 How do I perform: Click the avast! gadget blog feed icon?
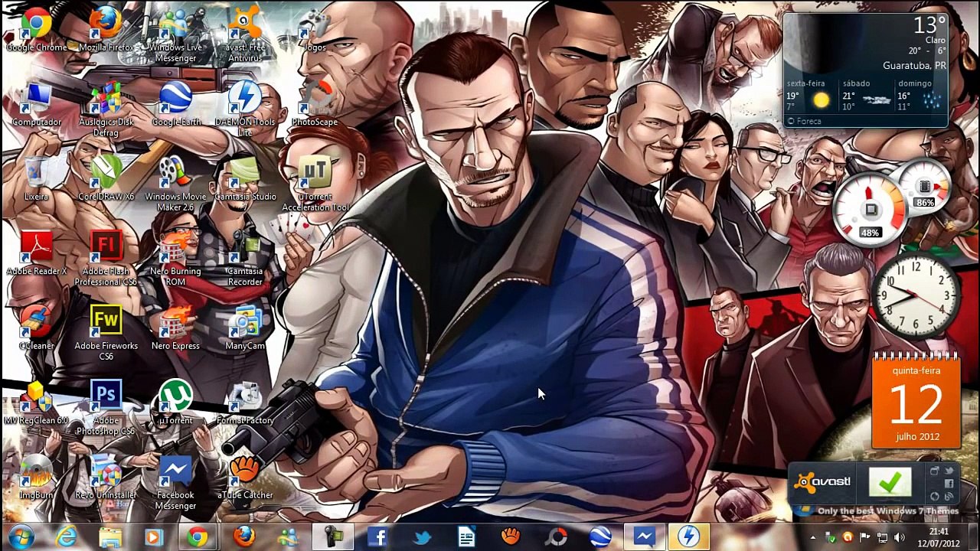click(x=949, y=496)
